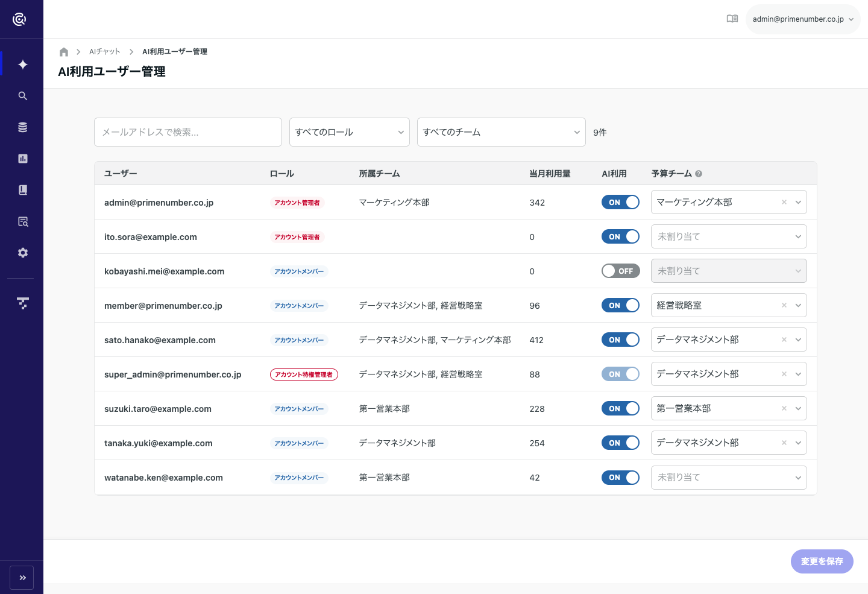Open ito.sora budget team 未割り当て dropdown
The image size is (868, 594).
coord(729,236)
